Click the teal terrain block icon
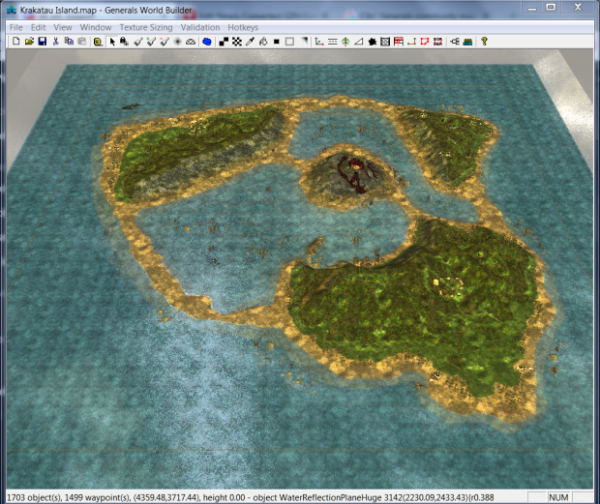 click(x=468, y=41)
